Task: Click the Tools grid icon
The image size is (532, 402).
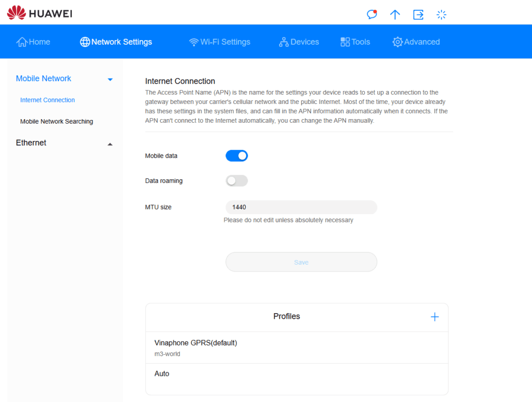Action: coord(345,42)
